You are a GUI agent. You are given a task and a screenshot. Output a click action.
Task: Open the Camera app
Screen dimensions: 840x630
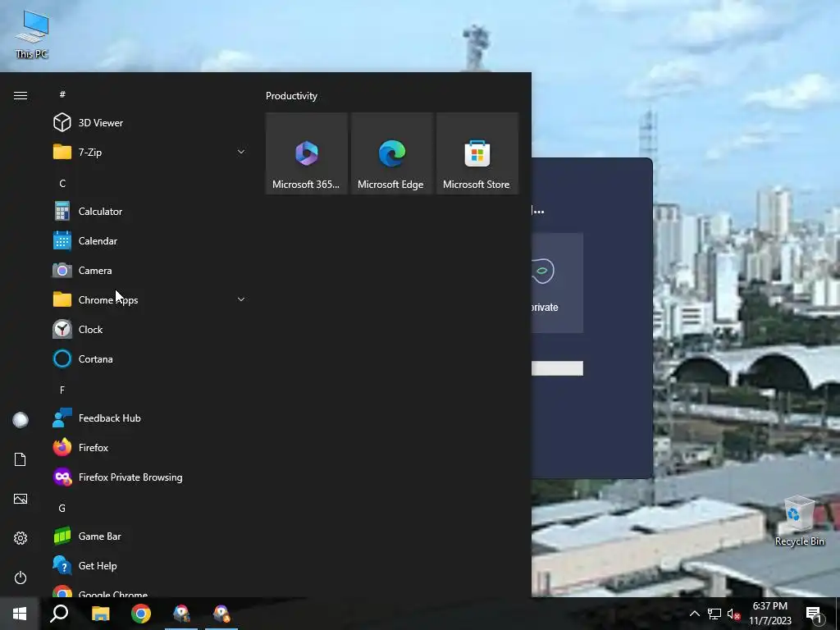(x=149, y=271)
